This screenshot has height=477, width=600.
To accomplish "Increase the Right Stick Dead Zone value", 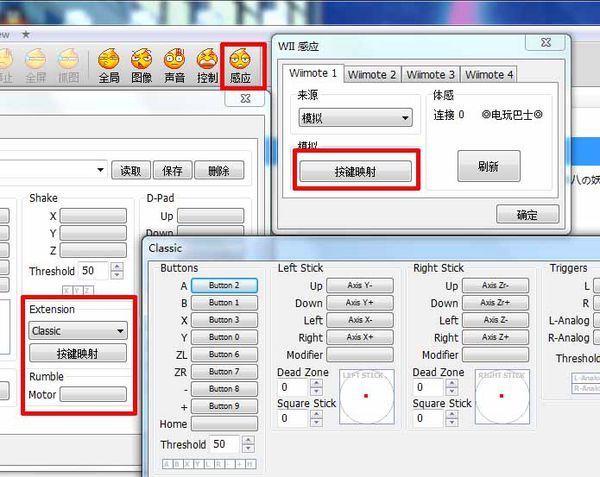I will tap(452, 383).
